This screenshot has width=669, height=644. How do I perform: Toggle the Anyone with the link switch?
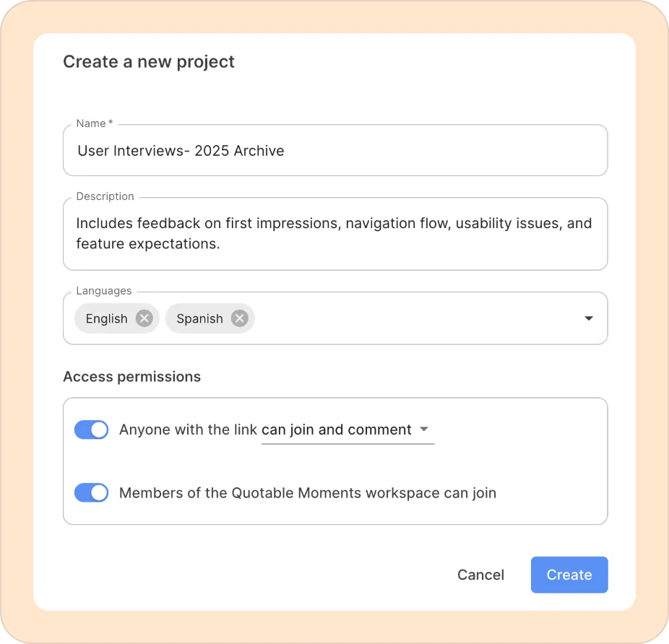tap(92, 430)
